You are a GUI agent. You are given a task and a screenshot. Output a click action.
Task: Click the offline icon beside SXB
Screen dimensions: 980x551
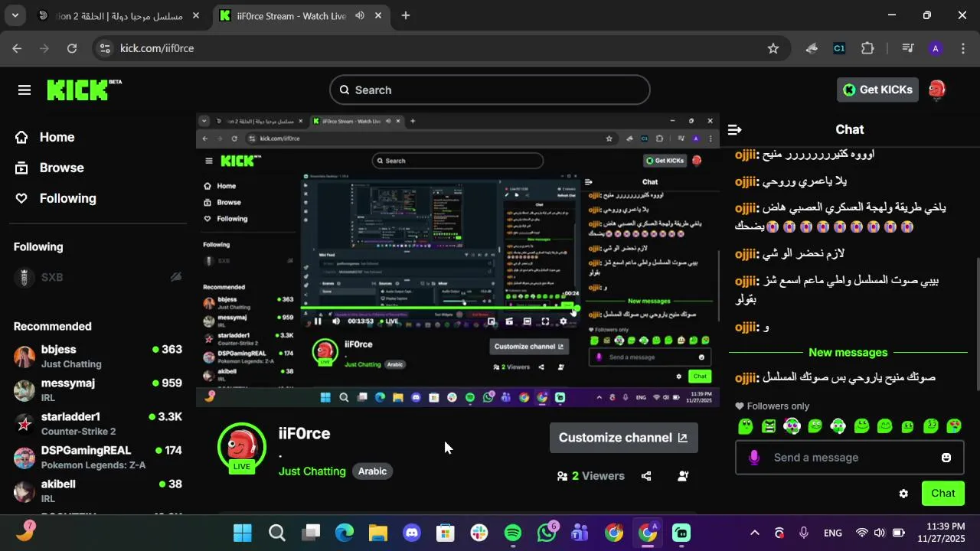pyautogui.click(x=176, y=277)
